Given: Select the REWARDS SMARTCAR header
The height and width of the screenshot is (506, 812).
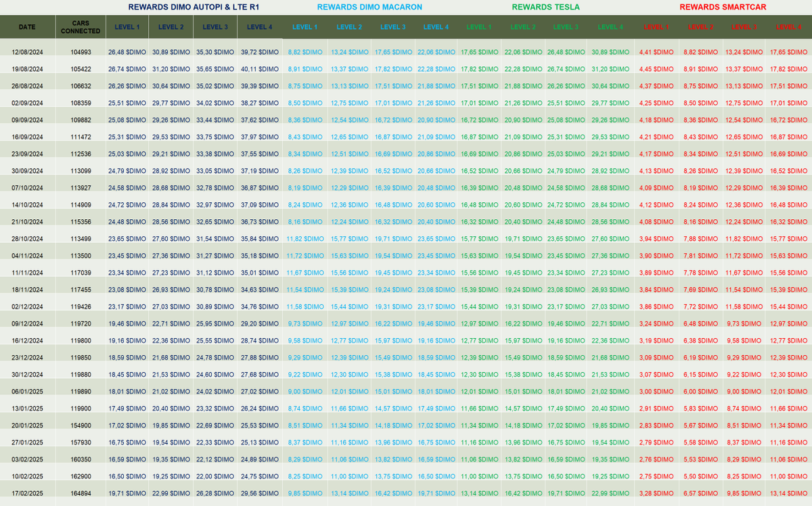Looking at the screenshot, I should 723,7.
